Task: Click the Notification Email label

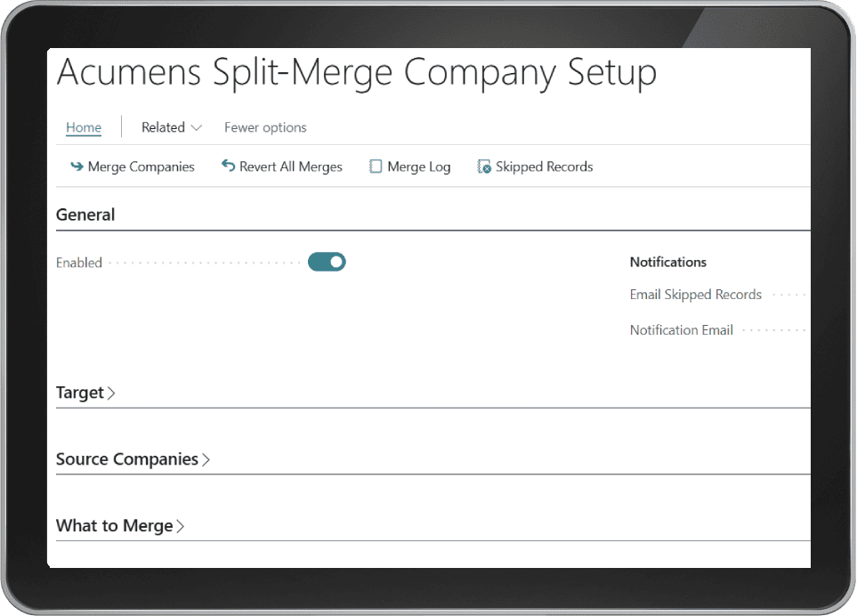Action: pyautogui.click(x=681, y=330)
